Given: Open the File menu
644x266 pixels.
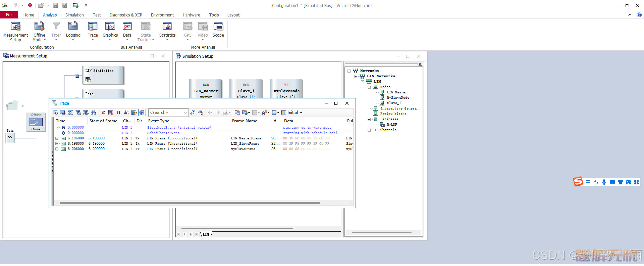Looking at the screenshot, I should [x=9, y=15].
